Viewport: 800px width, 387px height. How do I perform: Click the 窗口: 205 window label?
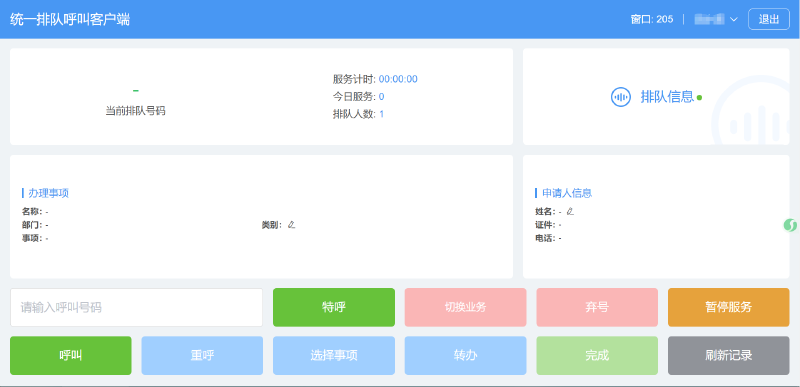pos(652,19)
